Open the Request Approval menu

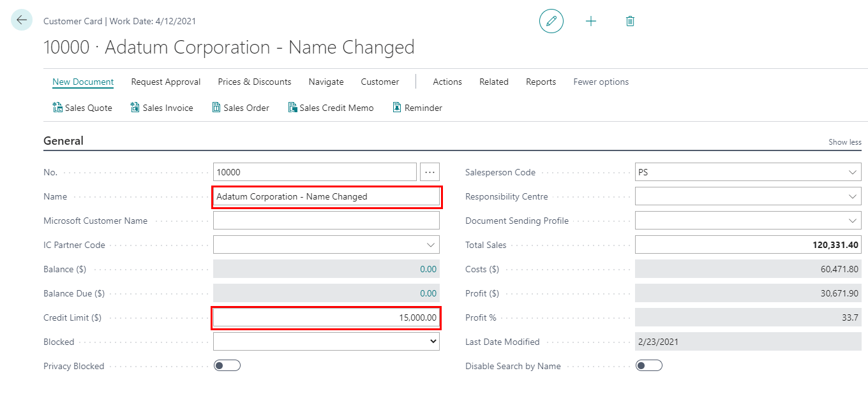coord(166,82)
